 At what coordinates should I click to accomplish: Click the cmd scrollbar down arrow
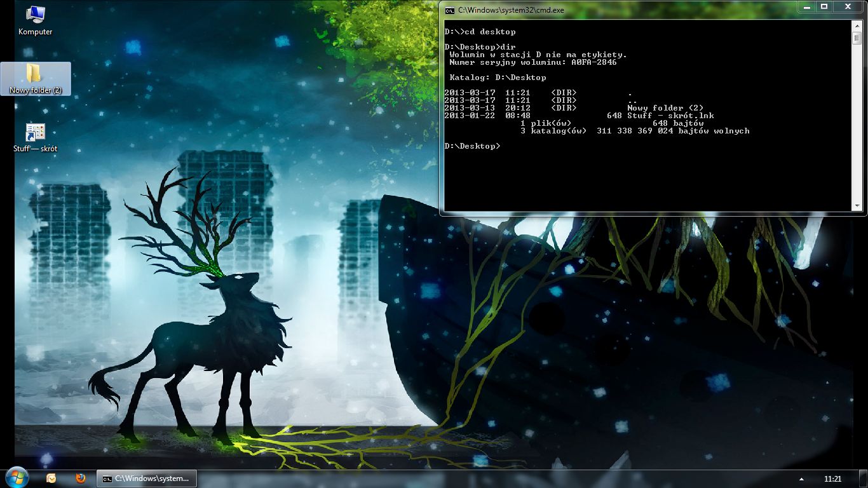click(857, 207)
